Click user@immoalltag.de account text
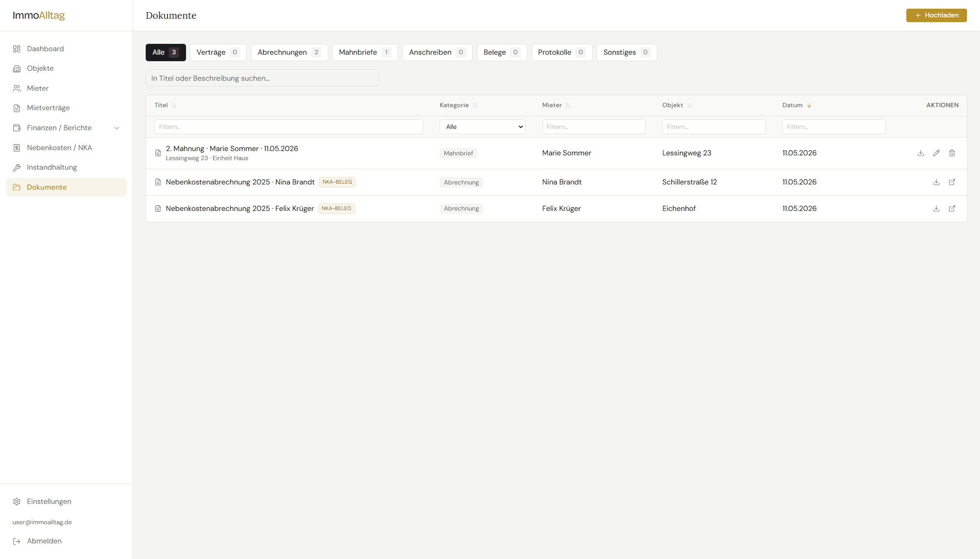 point(42,522)
